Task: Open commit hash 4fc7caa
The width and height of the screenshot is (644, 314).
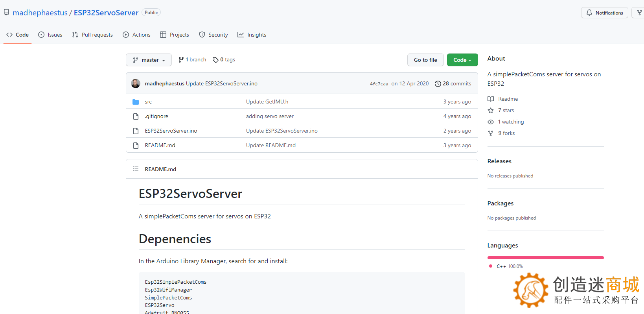Action: 379,84
